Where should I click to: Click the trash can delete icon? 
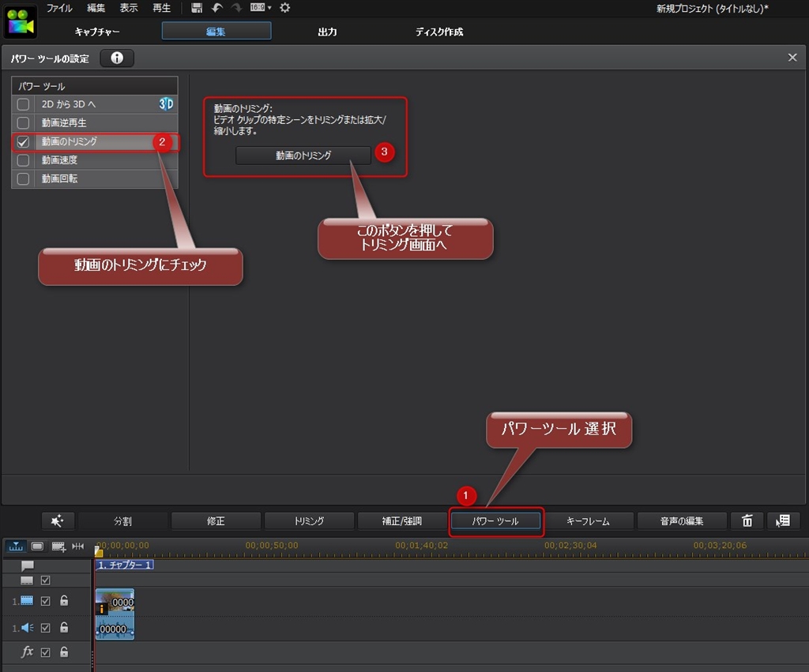pos(747,521)
